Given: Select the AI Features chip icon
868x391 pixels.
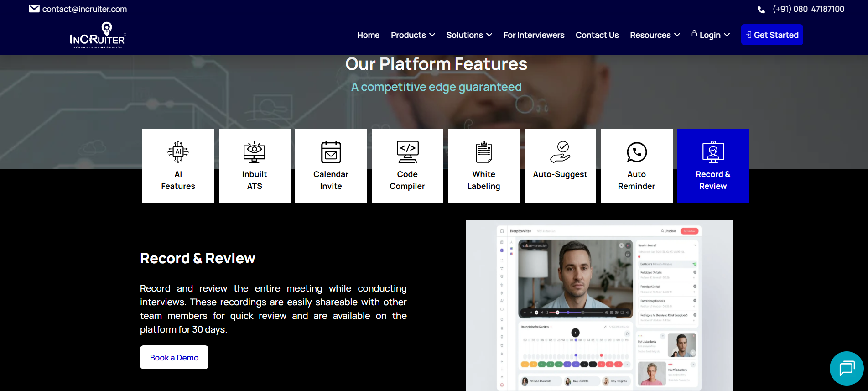Looking at the screenshot, I should 178,152.
